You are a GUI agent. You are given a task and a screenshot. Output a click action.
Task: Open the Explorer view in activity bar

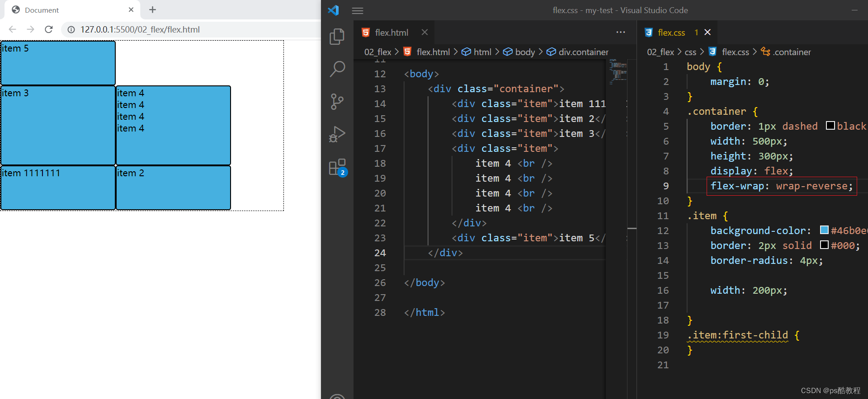tap(337, 37)
